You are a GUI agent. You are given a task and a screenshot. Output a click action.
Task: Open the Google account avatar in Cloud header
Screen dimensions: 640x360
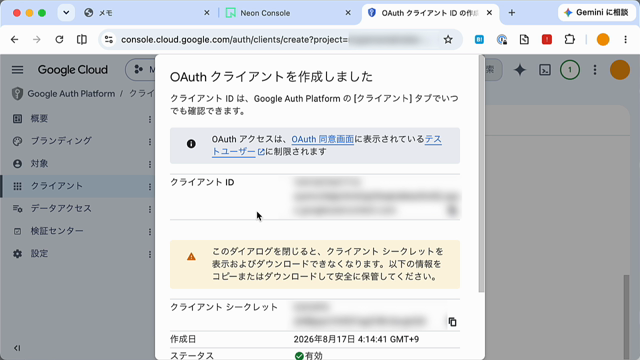click(620, 70)
